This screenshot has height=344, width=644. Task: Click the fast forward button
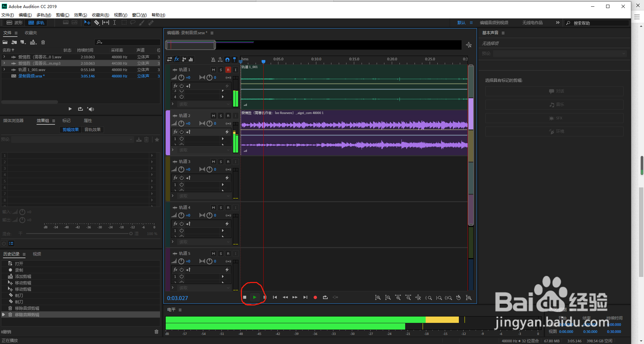(295, 297)
